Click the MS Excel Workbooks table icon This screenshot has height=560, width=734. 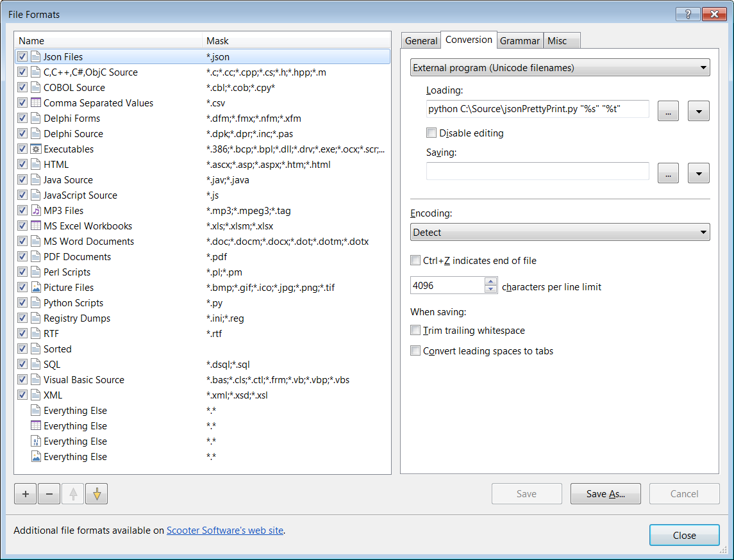(36, 226)
